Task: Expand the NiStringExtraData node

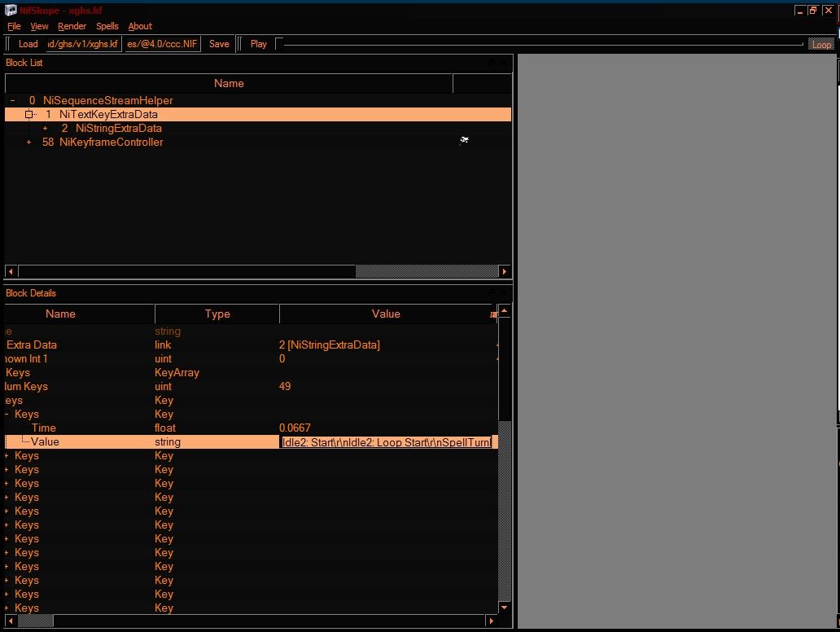Action: pyautogui.click(x=45, y=128)
